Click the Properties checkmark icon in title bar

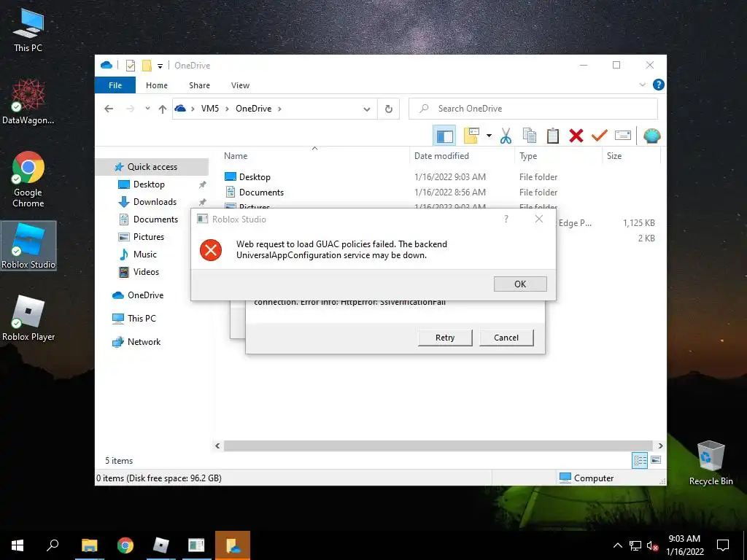[x=131, y=65]
